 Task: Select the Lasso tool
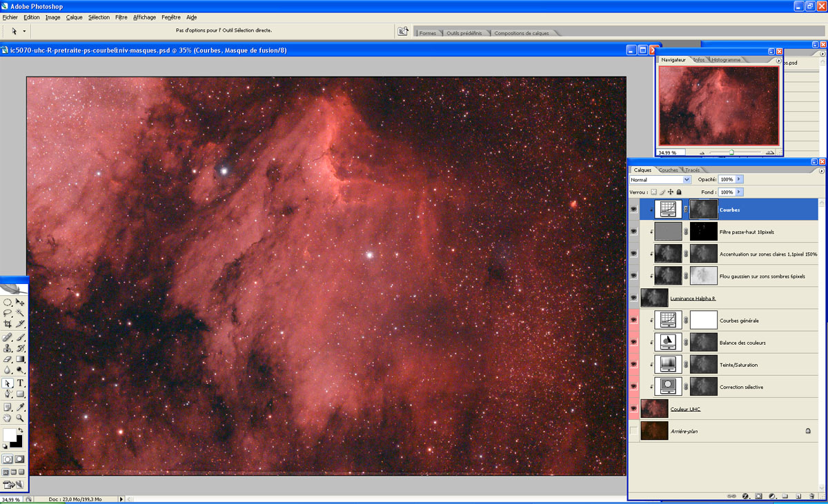(x=7, y=312)
